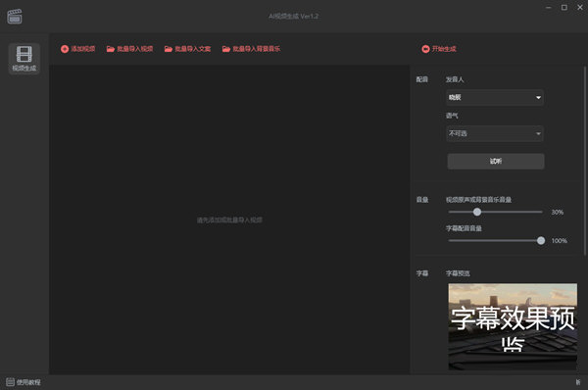This screenshot has width=588, height=390.
Task: Close the AI视频生成 window
Action: click(580, 8)
